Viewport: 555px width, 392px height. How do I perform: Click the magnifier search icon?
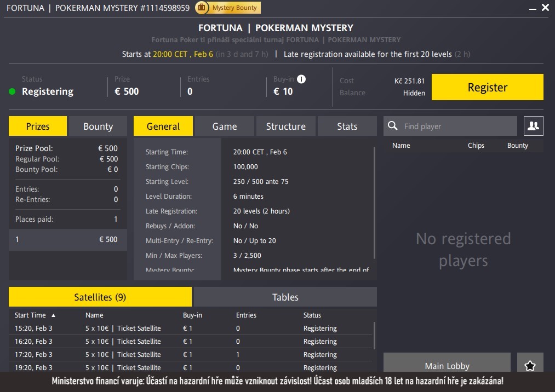[392, 126]
